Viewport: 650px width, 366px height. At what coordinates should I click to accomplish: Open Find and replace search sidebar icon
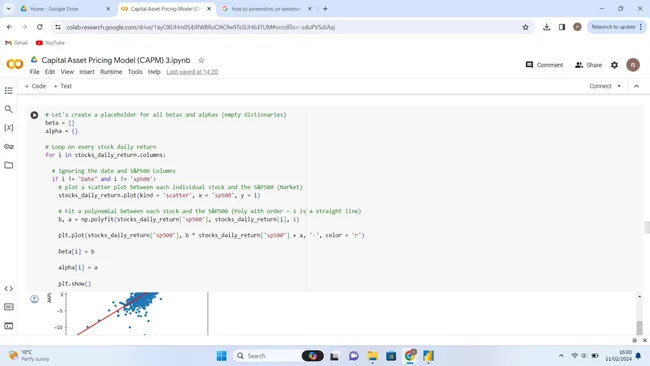[x=8, y=109]
